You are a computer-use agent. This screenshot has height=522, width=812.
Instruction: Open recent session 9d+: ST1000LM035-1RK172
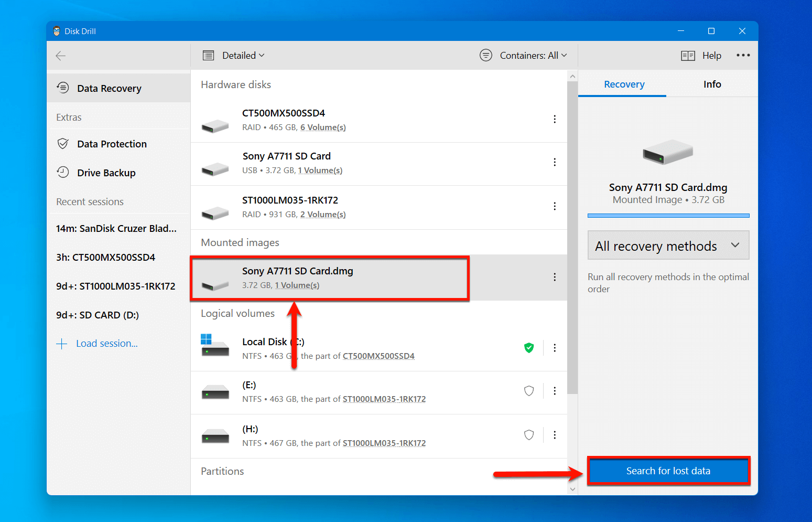click(116, 286)
